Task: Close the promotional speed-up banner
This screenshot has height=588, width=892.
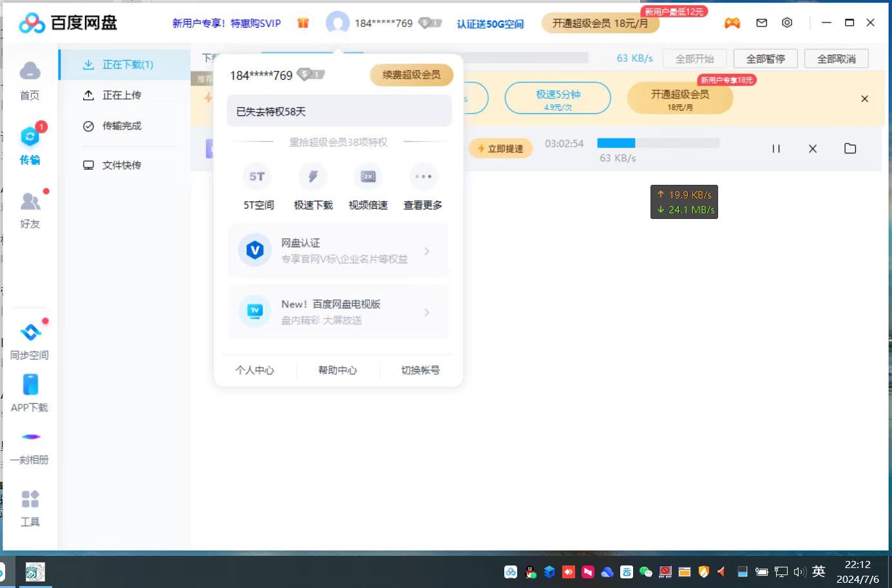Action: click(865, 99)
